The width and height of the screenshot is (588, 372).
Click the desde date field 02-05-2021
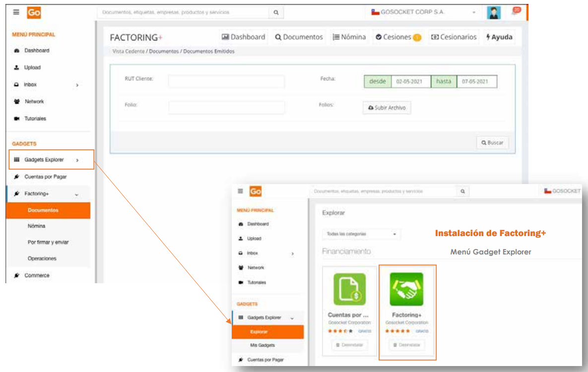tap(411, 81)
